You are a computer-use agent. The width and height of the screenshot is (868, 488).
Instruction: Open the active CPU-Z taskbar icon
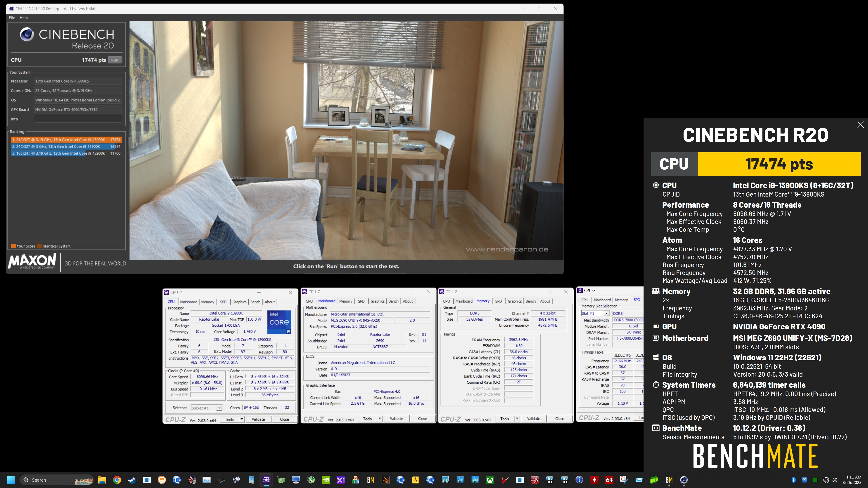[x=266, y=480]
